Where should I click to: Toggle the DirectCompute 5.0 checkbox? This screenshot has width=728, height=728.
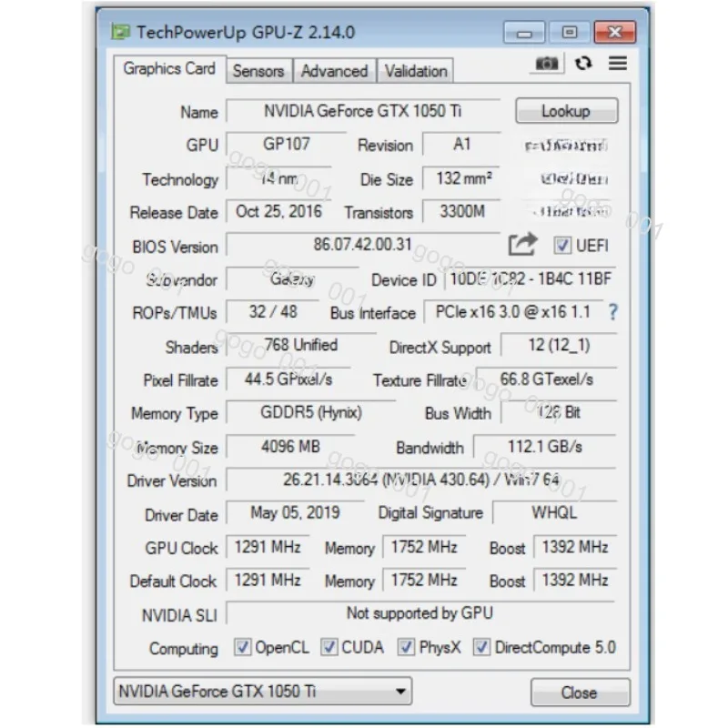tap(481, 647)
